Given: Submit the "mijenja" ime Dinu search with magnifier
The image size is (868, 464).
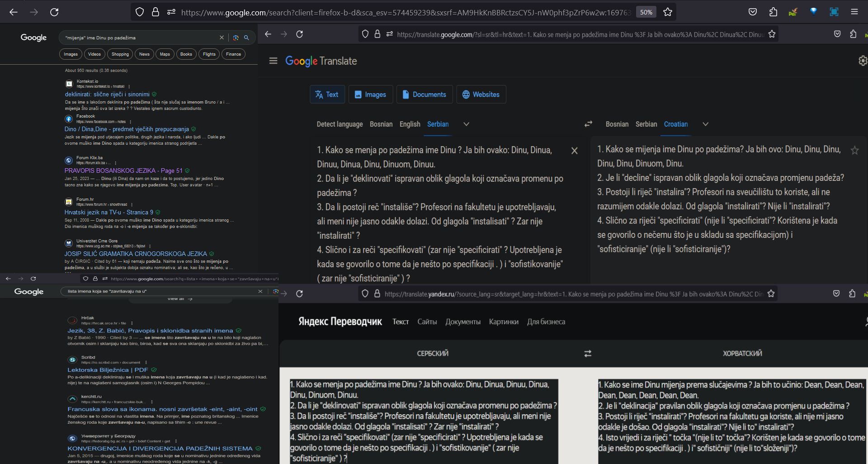Looking at the screenshot, I should tap(246, 38).
